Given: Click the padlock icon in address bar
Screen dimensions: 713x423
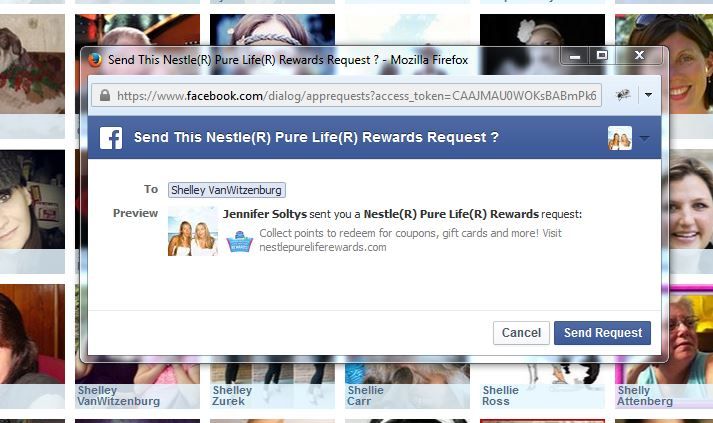Looking at the screenshot, I should (x=105, y=96).
